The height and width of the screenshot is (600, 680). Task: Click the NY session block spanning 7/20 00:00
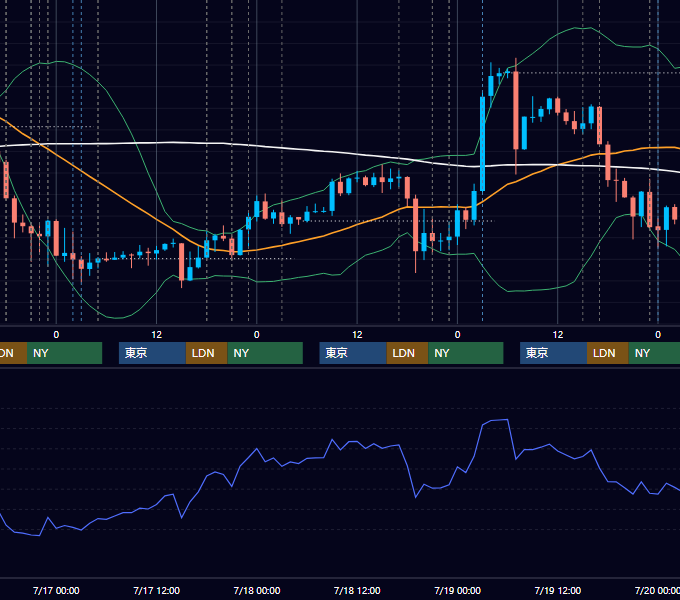click(x=654, y=353)
